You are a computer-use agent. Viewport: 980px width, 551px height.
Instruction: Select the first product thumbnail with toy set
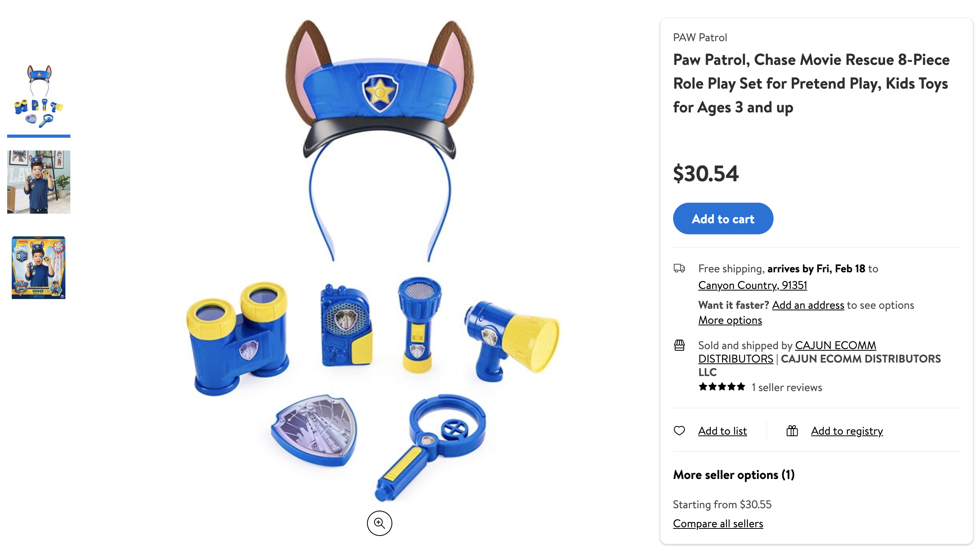(39, 97)
